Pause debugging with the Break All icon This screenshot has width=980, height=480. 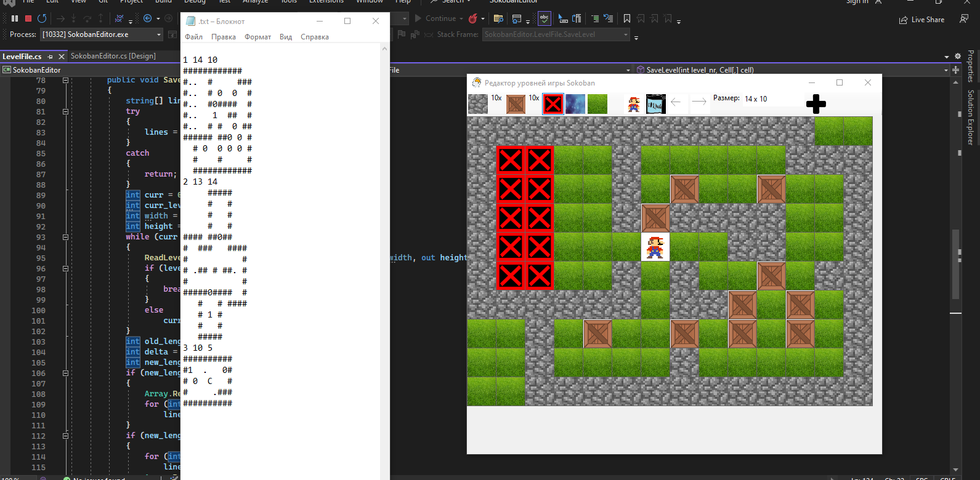pos(15,18)
